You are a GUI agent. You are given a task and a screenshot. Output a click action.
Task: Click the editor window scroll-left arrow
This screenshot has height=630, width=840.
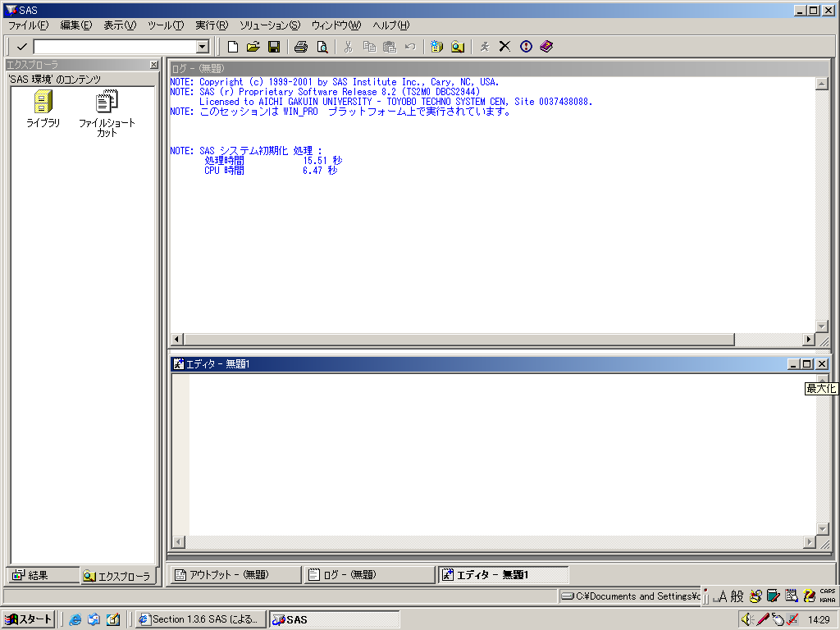178,542
